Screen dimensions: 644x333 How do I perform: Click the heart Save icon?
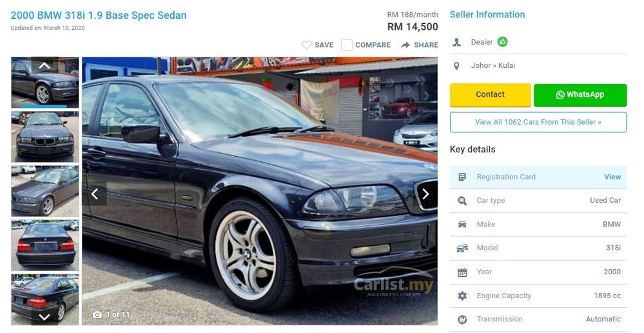click(306, 45)
